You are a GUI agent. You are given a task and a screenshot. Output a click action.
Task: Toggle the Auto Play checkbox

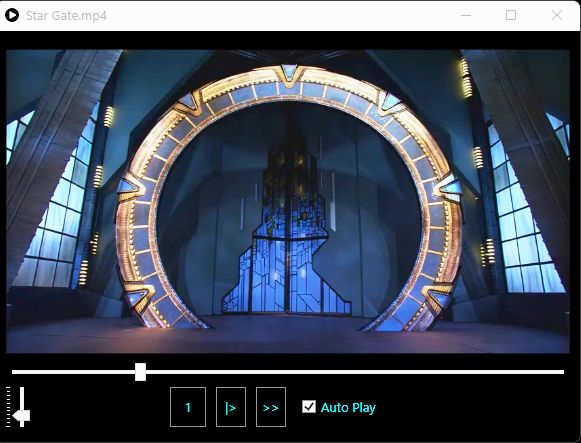pyautogui.click(x=309, y=406)
